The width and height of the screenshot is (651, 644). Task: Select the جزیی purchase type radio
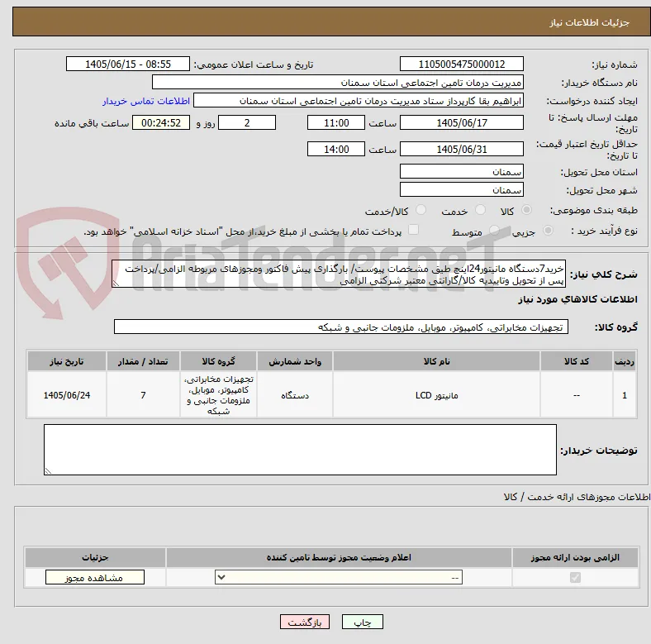[548, 230]
